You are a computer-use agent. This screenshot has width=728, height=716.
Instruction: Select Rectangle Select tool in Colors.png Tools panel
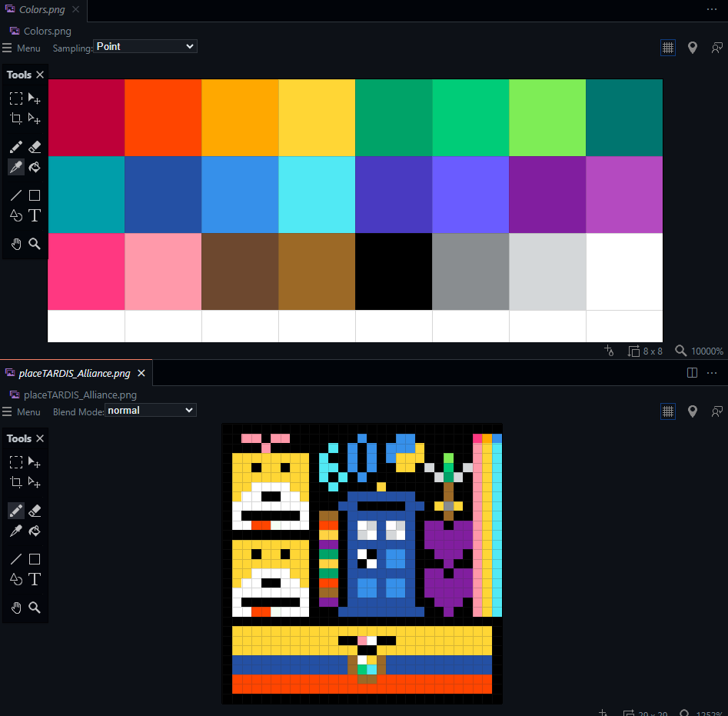pyautogui.click(x=16, y=98)
